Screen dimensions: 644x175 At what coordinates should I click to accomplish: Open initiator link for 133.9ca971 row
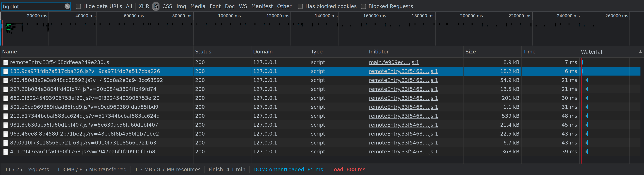403,71
